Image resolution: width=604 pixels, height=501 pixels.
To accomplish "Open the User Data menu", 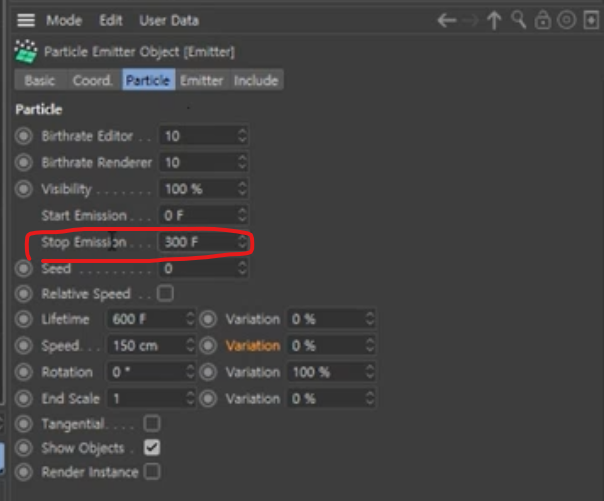I will click(169, 20).
